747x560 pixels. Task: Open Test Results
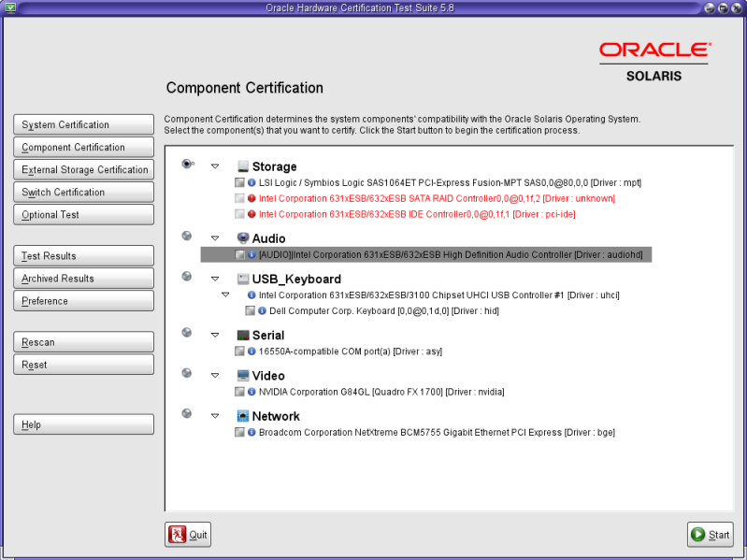click(84, 256)
